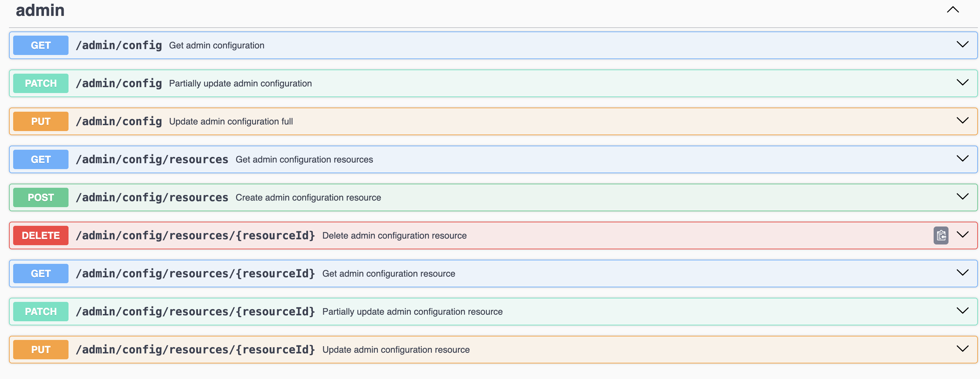Click the DELETE method badge
Viewport: 980px width, 379px height.
pos(41,235)
